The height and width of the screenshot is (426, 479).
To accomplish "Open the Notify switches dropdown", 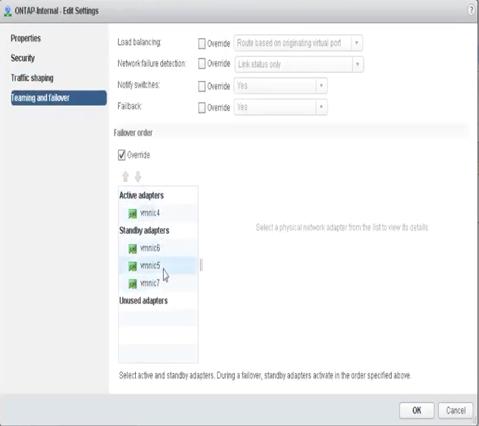I will click(x=281, y=86).
